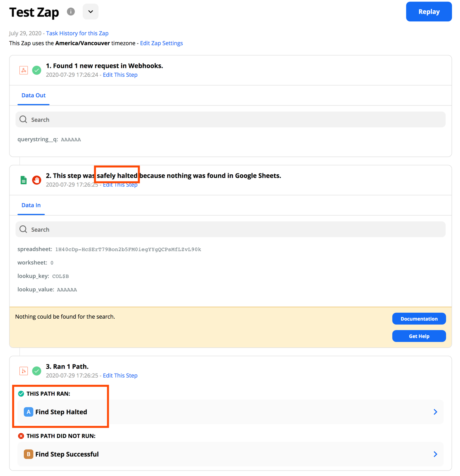
Task: Click the orange B path badge
Action: (28, 454)
